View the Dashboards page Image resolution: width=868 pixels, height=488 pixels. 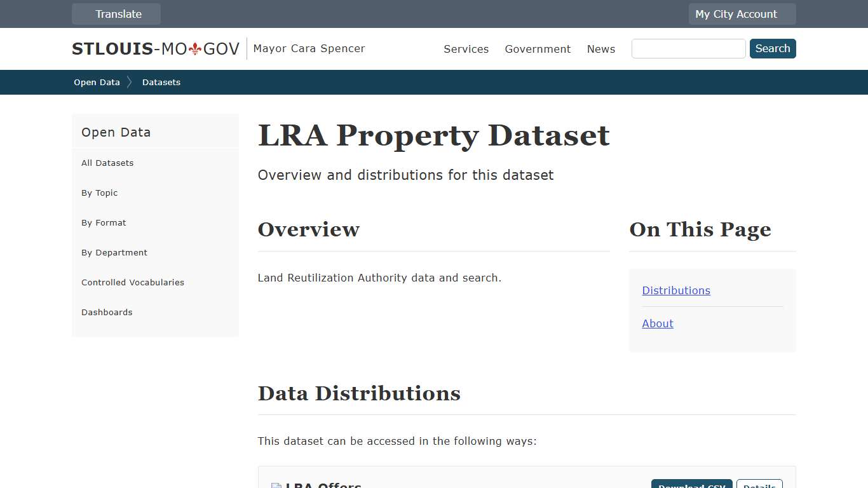(107, 312)
